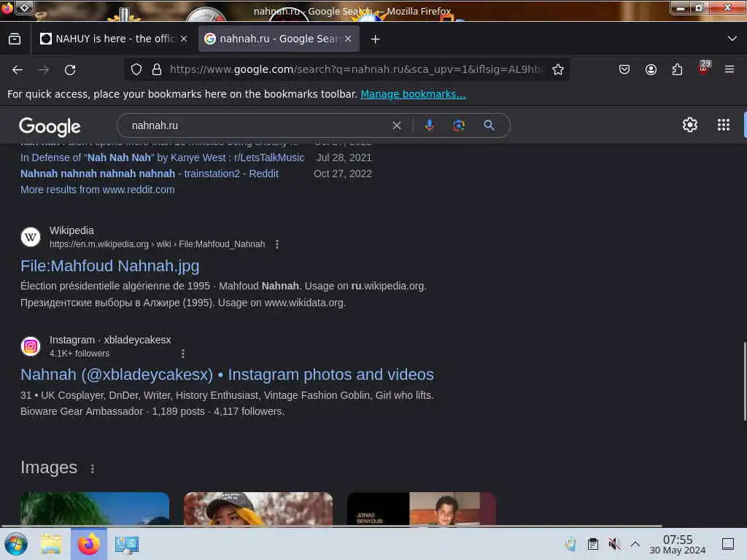Clear the Google search box text
Screen dimensions: 747x560
point(396,125)
